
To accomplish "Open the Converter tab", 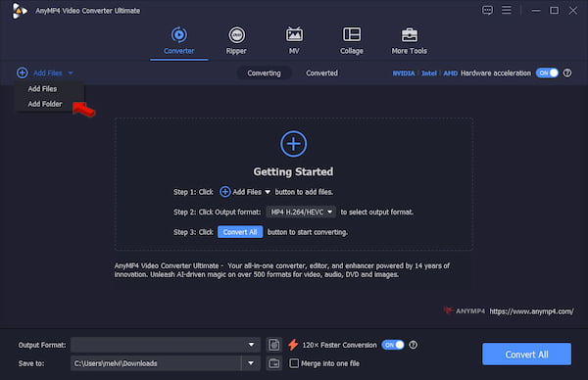I will coord(179,41).
